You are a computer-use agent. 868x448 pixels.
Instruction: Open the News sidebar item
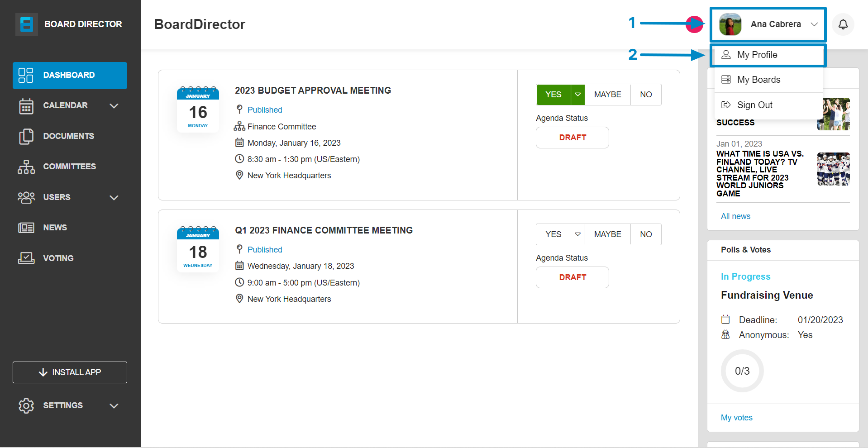coord(70,228)
